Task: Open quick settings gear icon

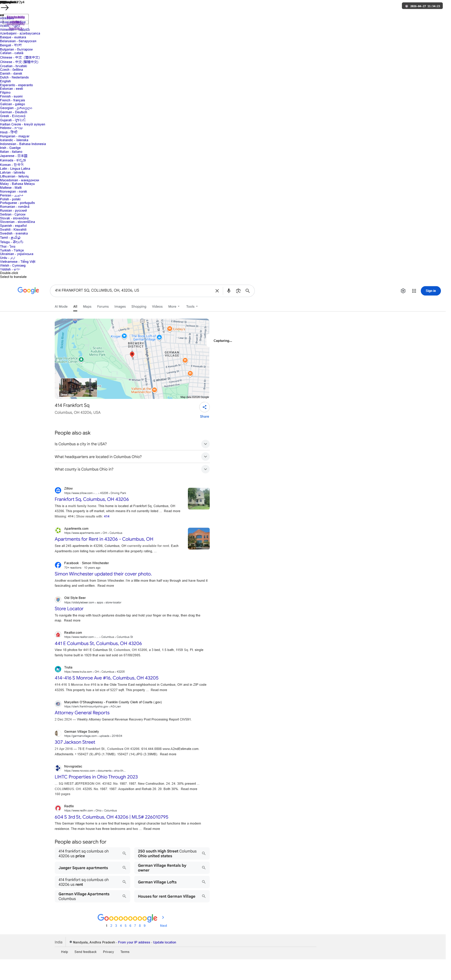Action: [403, 291]
